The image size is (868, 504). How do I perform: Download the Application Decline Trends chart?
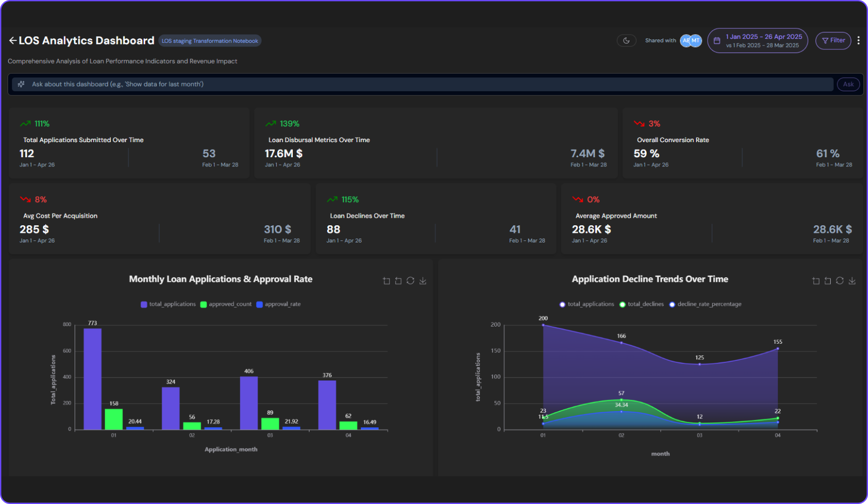click(852, 281)
